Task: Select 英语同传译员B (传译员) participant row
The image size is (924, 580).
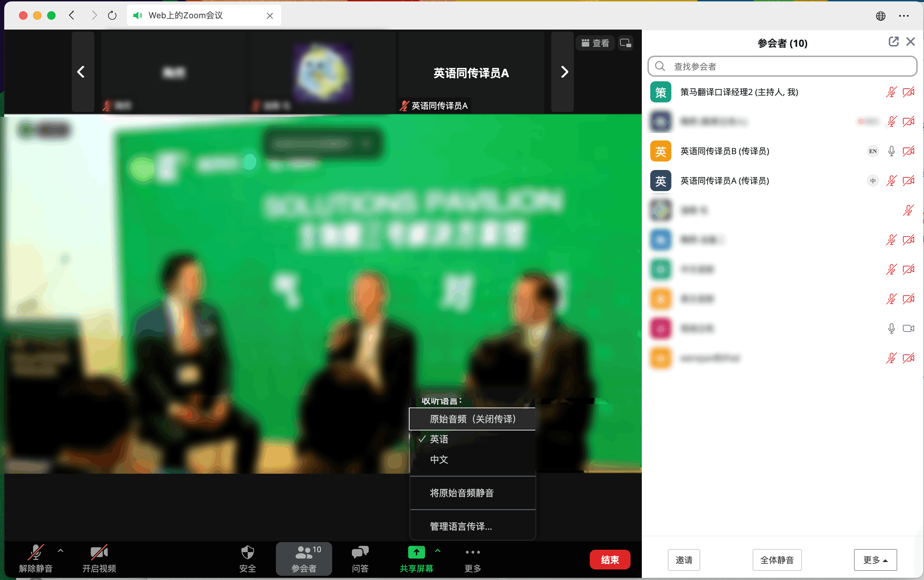Action: click(x=782, y=151)
